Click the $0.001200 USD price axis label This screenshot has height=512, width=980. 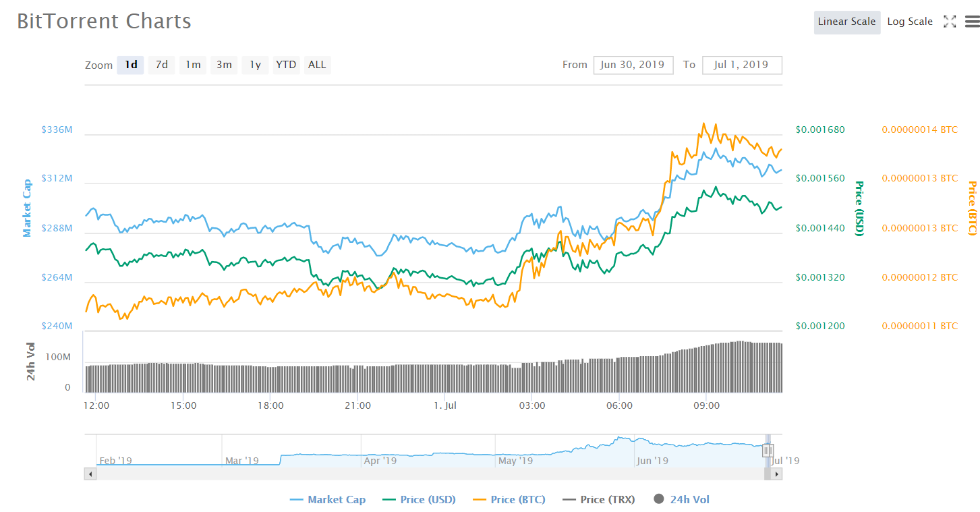tap(820, 326)
